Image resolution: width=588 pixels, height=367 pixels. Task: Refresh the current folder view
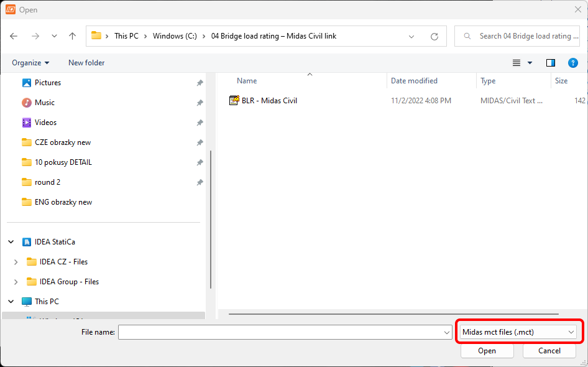[434, 36]
